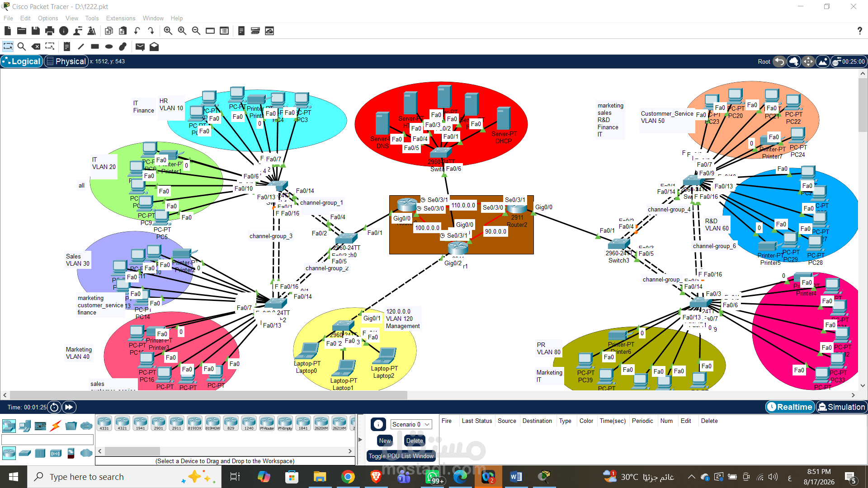The image size is (868, 488).
Task: Select the Switches subcategory
Action: [25, 453]
